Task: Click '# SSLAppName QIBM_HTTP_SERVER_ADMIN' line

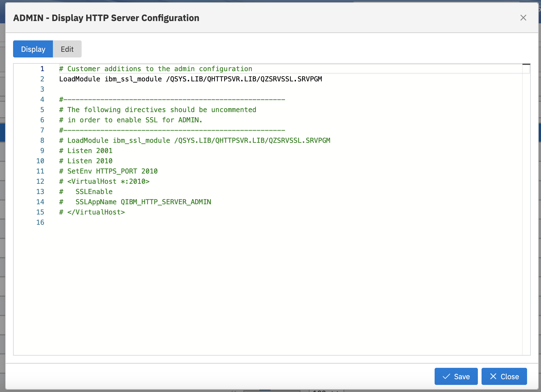Action: coord(135,202)
